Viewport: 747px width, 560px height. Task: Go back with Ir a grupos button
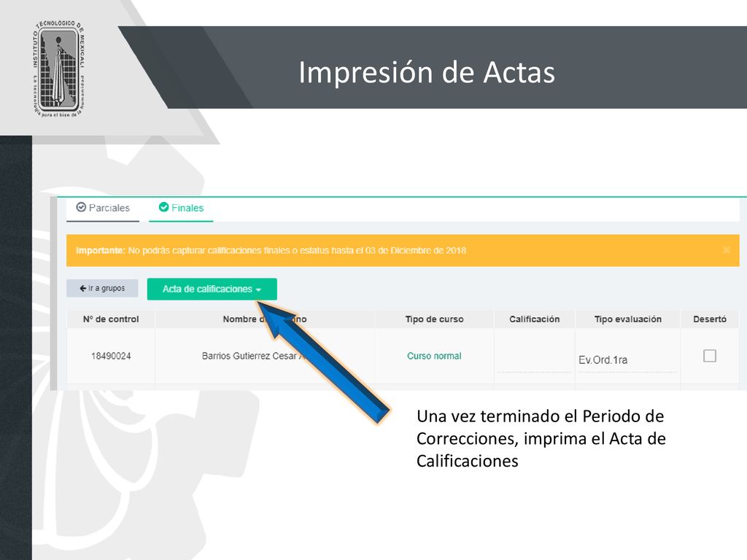click(x=102, y=288)
